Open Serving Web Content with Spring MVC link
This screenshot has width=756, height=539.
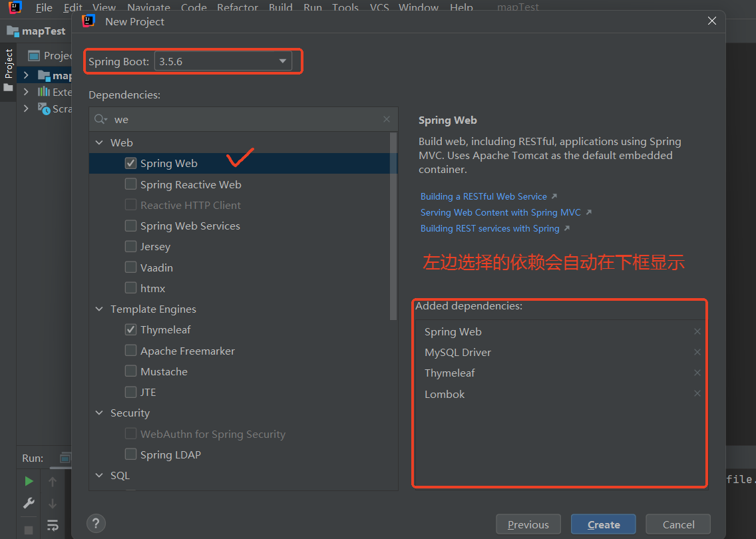point(500,212)
